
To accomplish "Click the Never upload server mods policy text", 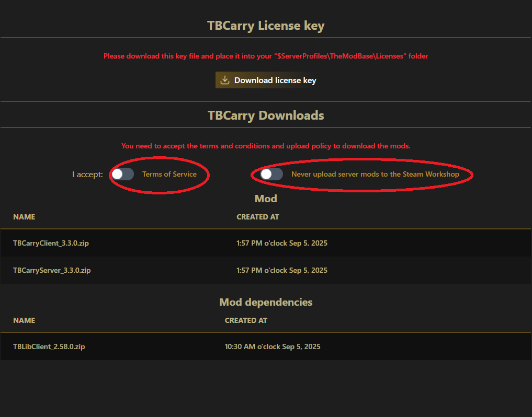I will coord(375,174).
